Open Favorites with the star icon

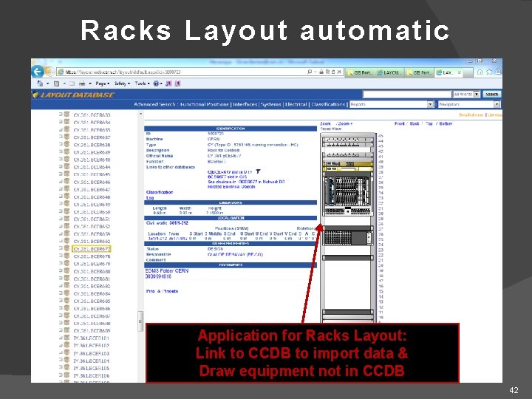[489, 72]
